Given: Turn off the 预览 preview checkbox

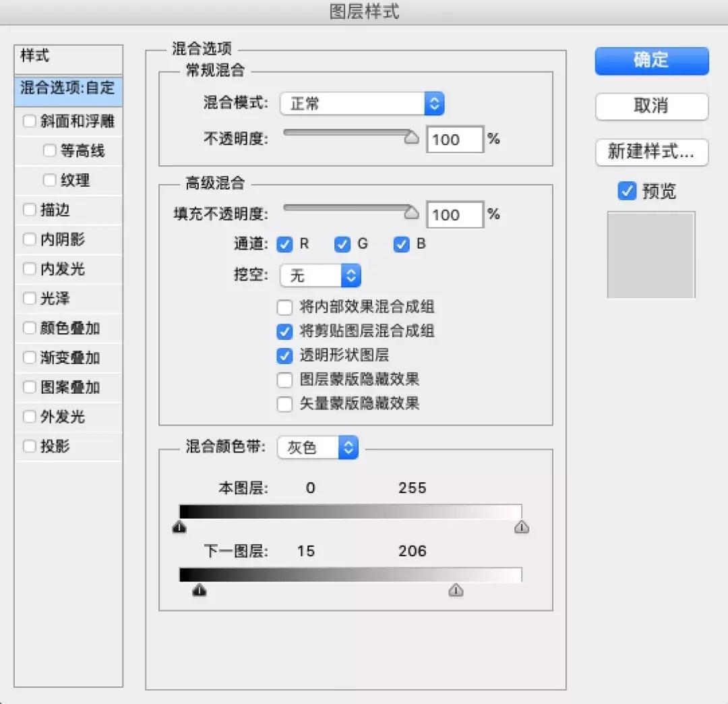Looking at the screenshot, I should (627, 191).
